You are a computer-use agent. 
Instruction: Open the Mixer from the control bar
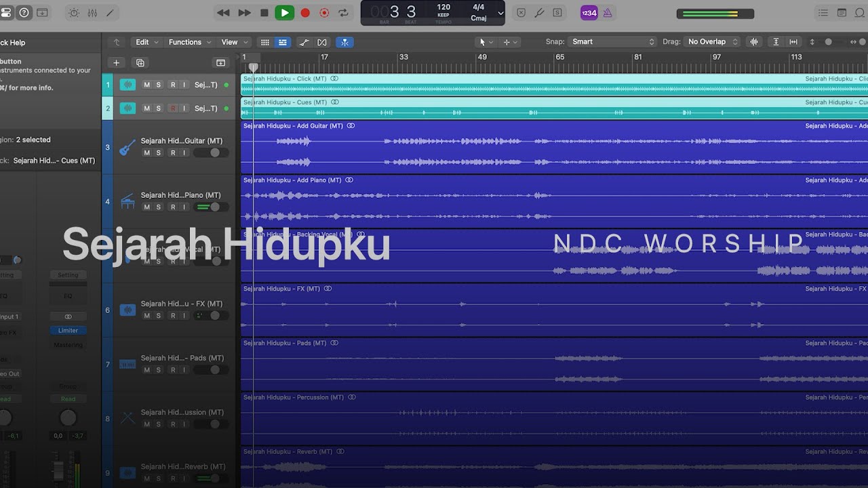pos(92,12)
